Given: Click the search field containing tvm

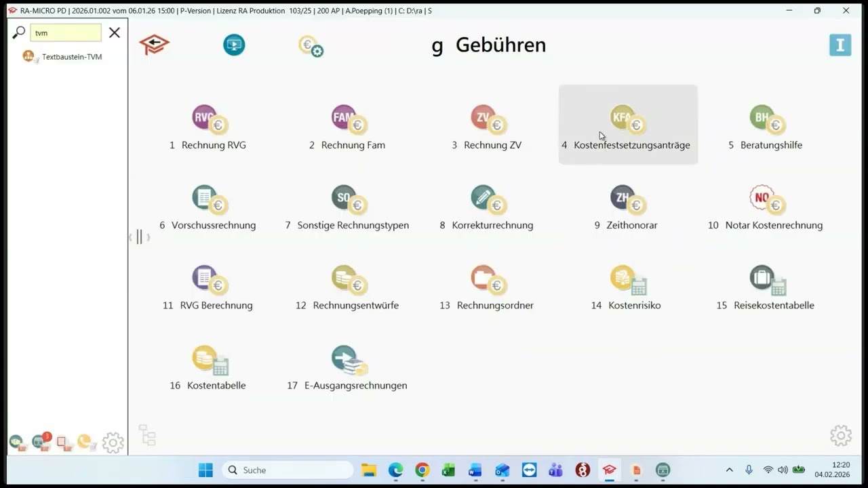Looking at the screenshot, I should (66, 33).
